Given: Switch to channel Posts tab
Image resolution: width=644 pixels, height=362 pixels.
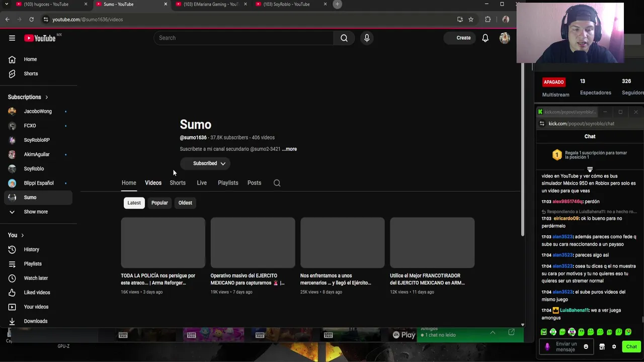Looking at the screenshot, I should tap(254, 183).
